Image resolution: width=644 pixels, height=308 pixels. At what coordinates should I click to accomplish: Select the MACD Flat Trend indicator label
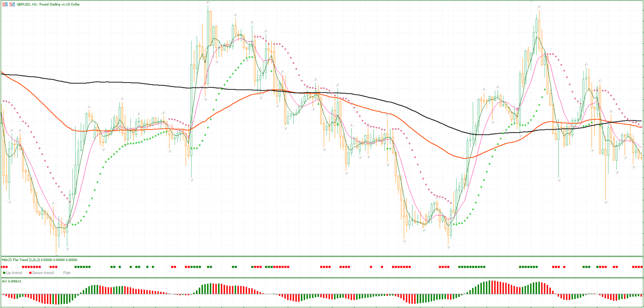tap(39, 260)
